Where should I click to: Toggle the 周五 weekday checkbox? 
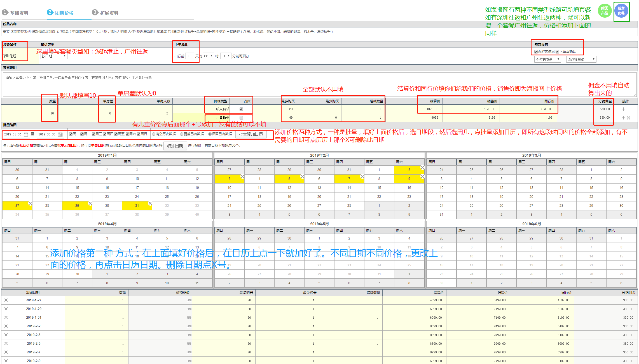click(116, 134)
